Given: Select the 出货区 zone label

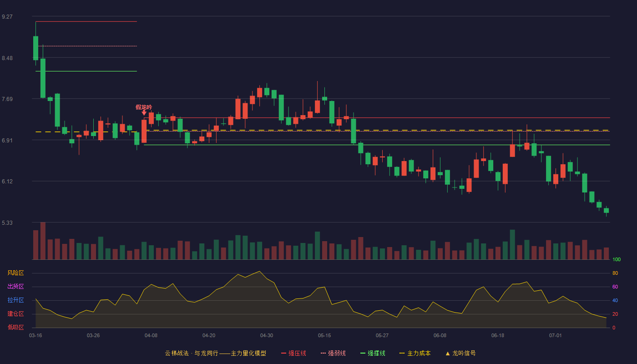Looking at the screenshot, I should pyautogui.click(x=15, y=287).
